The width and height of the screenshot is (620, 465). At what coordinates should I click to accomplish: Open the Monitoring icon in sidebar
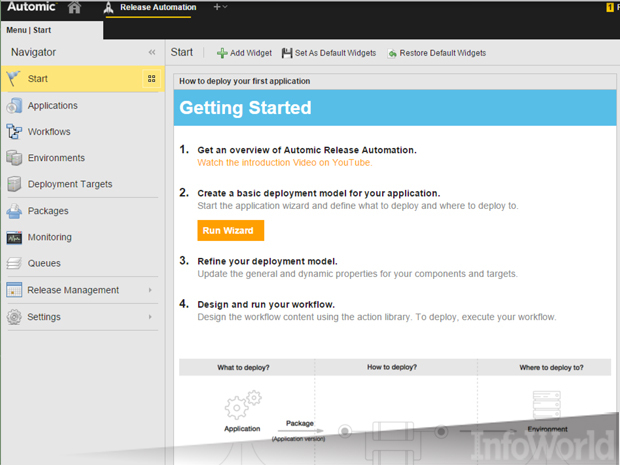coord(14,238)
